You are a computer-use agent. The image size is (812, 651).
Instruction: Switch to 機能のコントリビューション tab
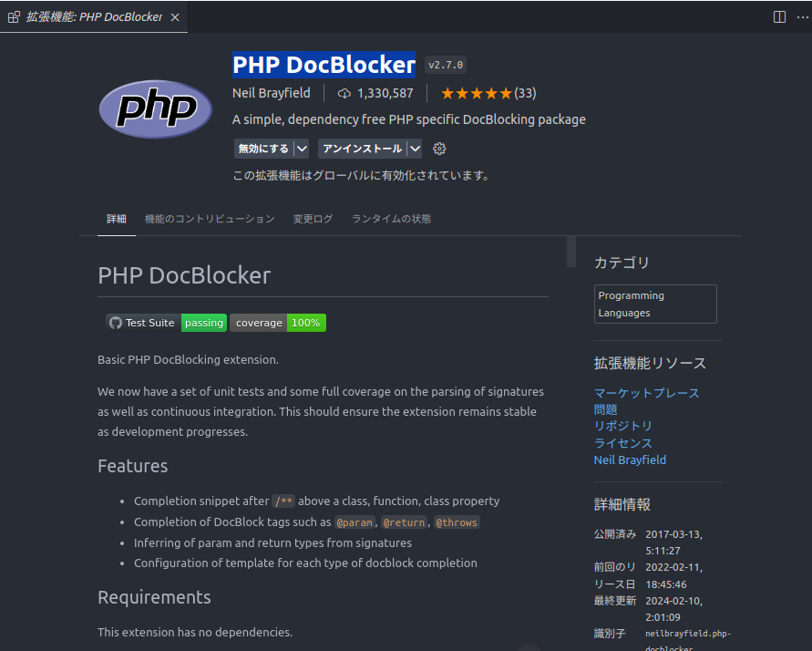[x=210, y=219]
